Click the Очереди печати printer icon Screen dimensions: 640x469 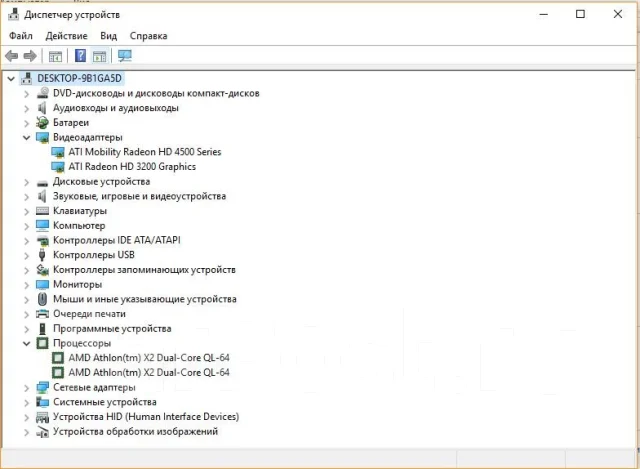pyautogui.click(x=42, y=314)
